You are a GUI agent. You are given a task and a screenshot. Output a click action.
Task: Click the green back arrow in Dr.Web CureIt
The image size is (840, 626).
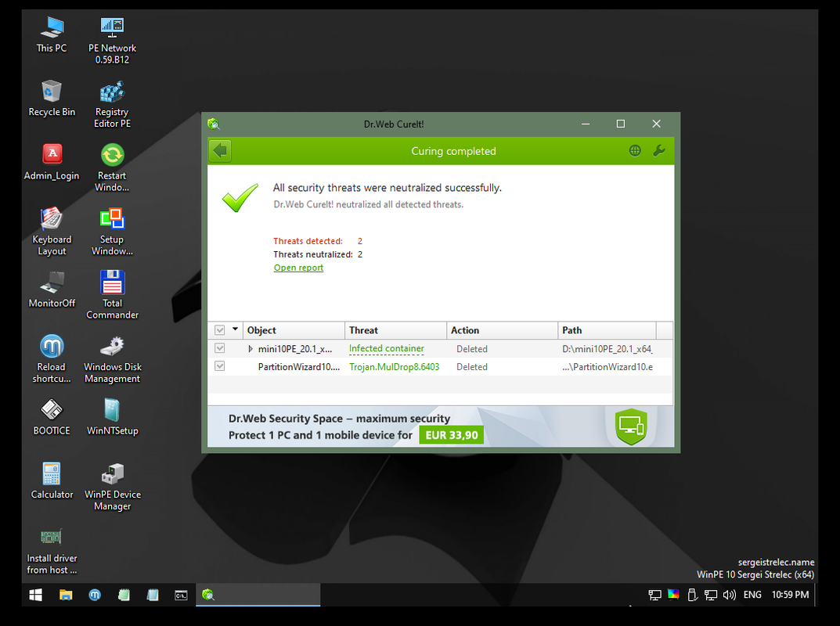pyautogui.click(x=220, y=151)
